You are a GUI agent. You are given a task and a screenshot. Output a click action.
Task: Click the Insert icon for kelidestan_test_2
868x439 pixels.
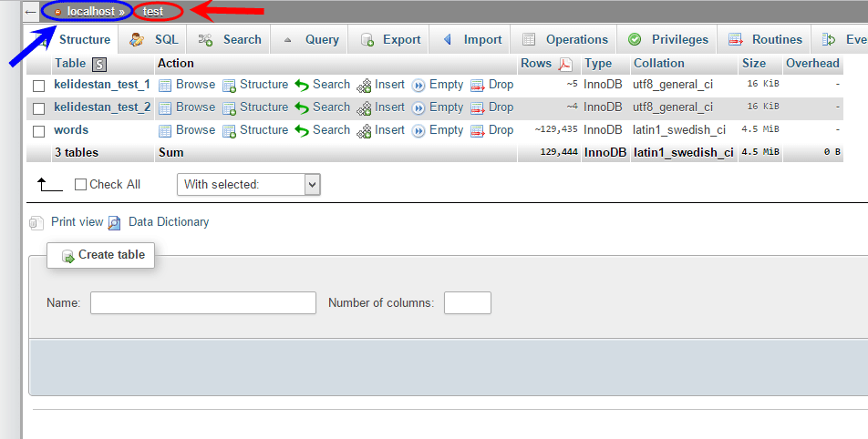click(365, 108)
